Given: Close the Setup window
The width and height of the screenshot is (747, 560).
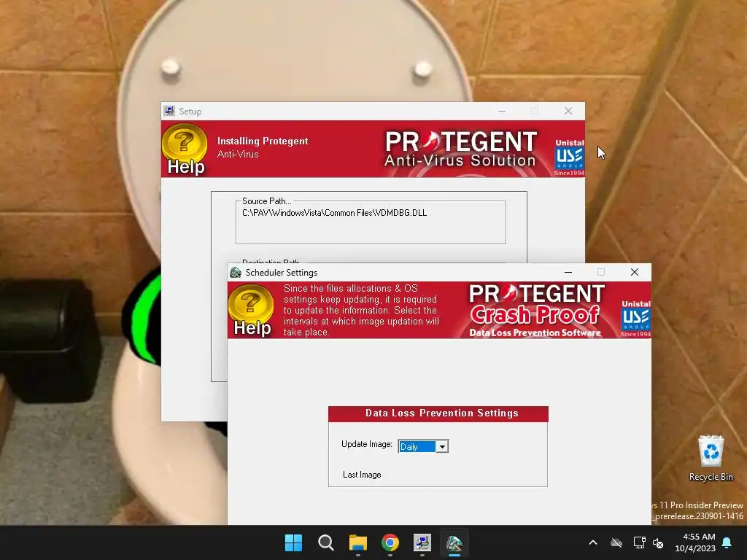Looking at the screenshot, I should pos(568,111).
